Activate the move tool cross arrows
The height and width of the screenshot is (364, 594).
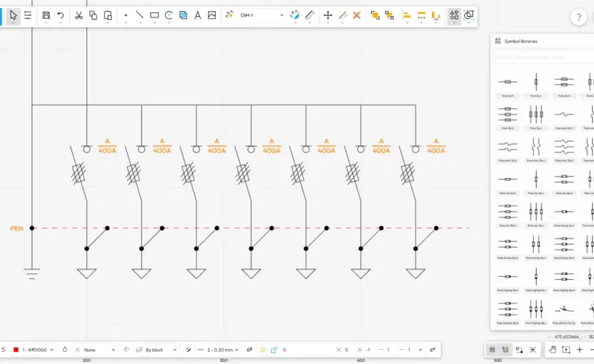328,16
